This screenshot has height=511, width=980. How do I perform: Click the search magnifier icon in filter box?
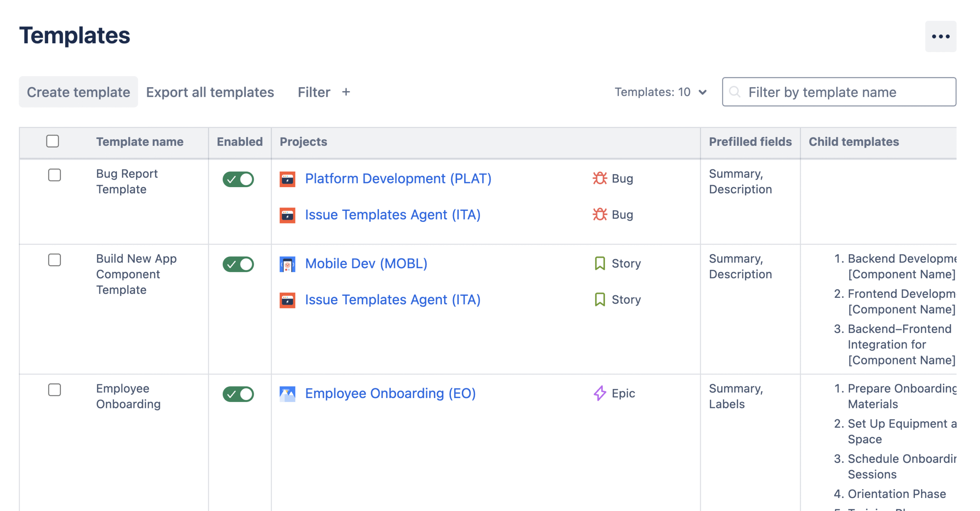click(734, 92)
